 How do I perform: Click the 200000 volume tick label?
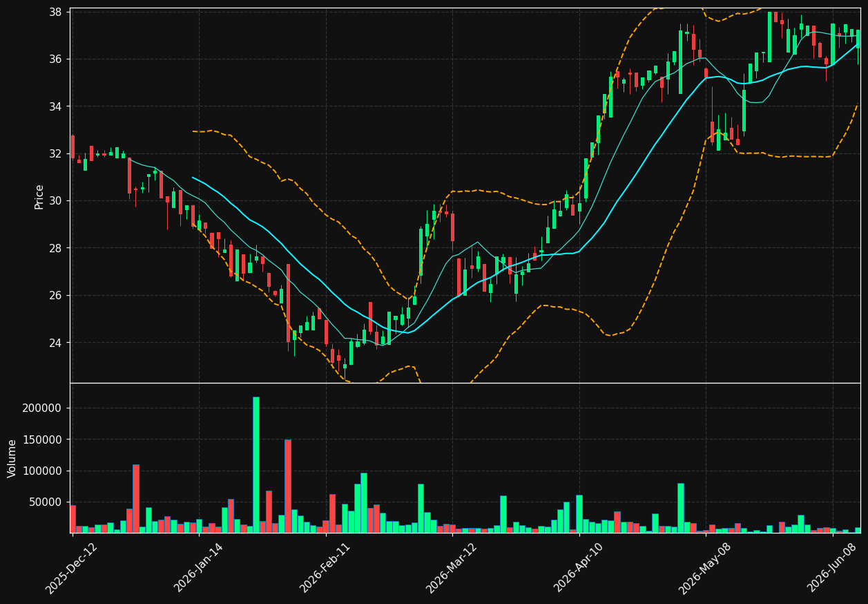[x=43, y=408]
